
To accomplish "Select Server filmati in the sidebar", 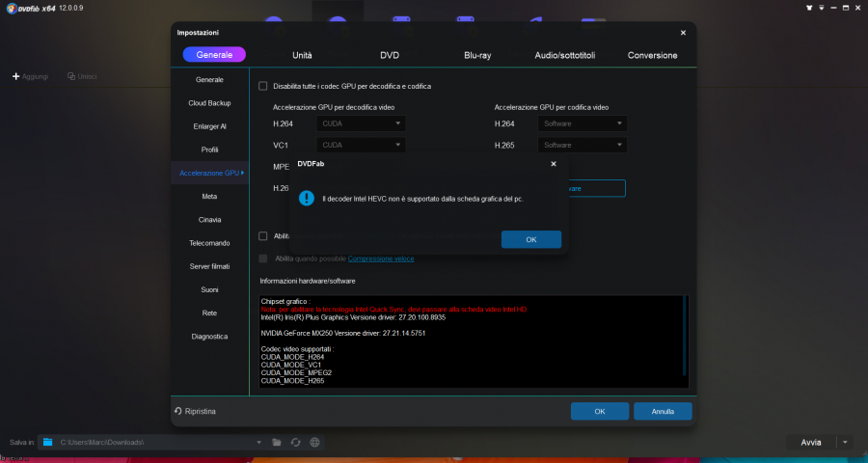I will click(210, 266).
